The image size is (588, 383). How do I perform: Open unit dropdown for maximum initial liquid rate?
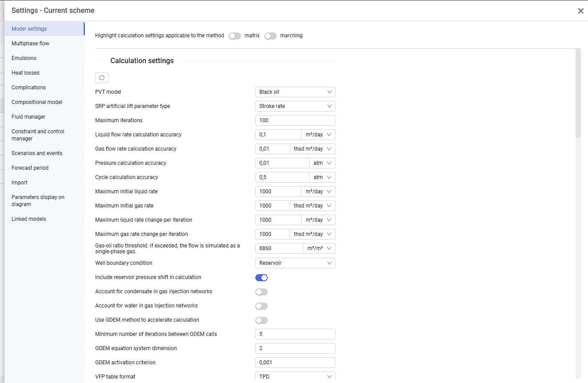pyautogui.click(x=318, y=191)
